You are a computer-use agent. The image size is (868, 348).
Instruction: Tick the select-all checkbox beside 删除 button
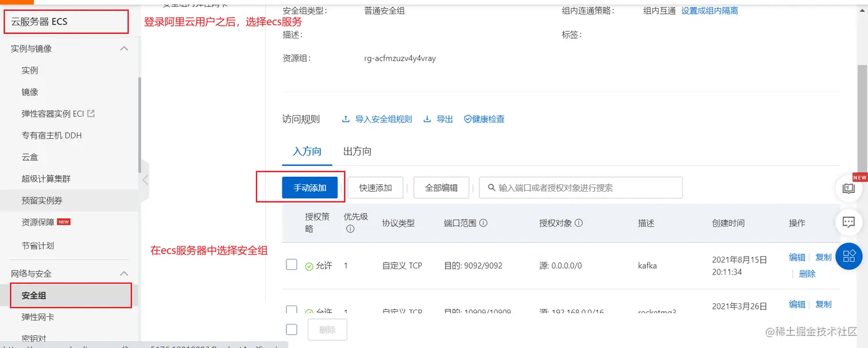pos(292,329)
